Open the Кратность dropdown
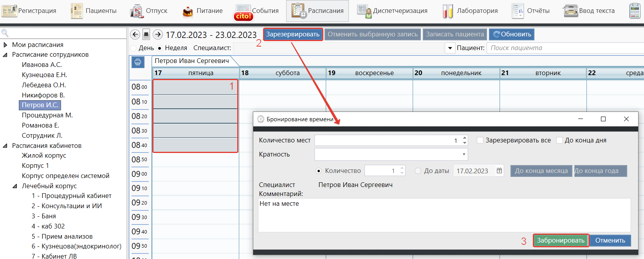The width and height of the screenshot is (644, 259). coord(464,155)
